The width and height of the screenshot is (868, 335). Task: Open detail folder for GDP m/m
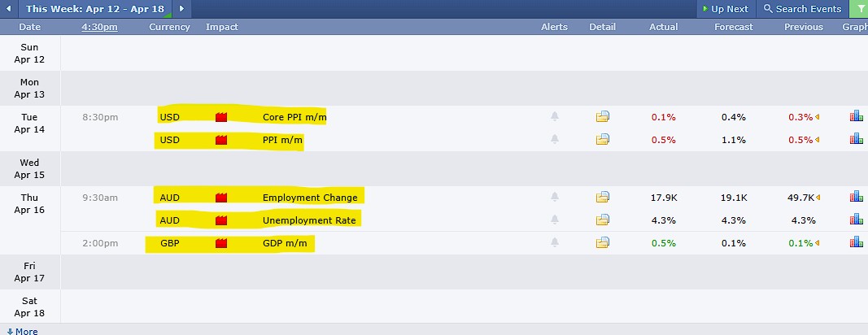tap(602, 242)
